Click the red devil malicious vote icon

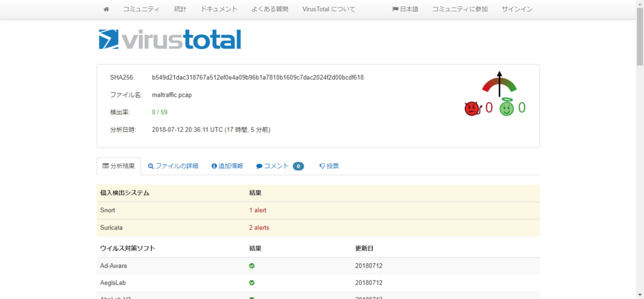pyautogui.click(x=473, y=109)
